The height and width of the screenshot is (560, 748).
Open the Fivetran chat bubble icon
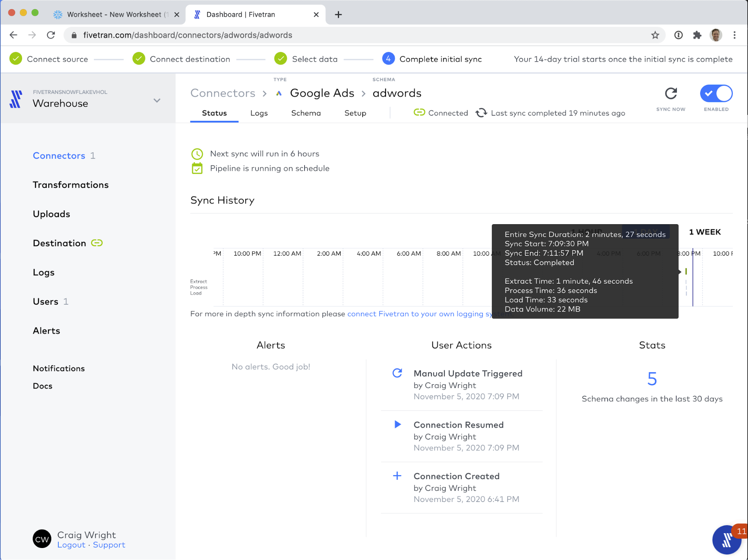coord(726,539)
